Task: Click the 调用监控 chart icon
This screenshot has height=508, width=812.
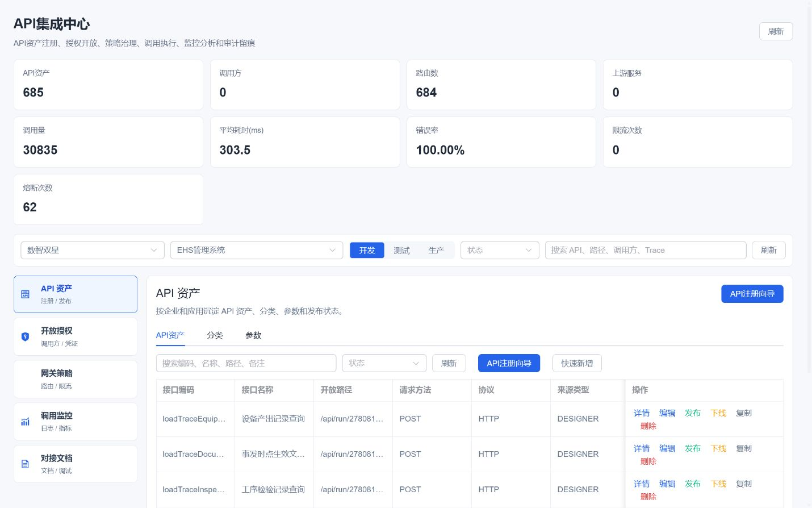Action: pyautogui.click(x=25, y=422)
